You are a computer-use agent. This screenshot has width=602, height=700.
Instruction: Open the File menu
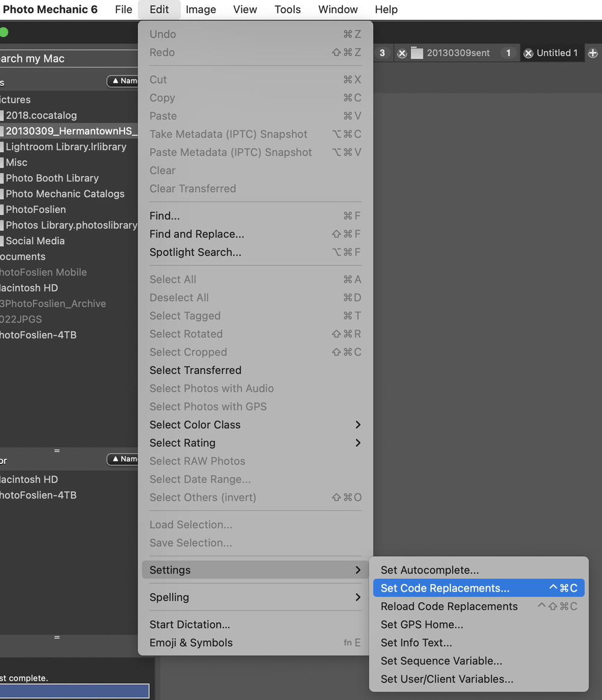pyautogui.click(x=123, y=10)
